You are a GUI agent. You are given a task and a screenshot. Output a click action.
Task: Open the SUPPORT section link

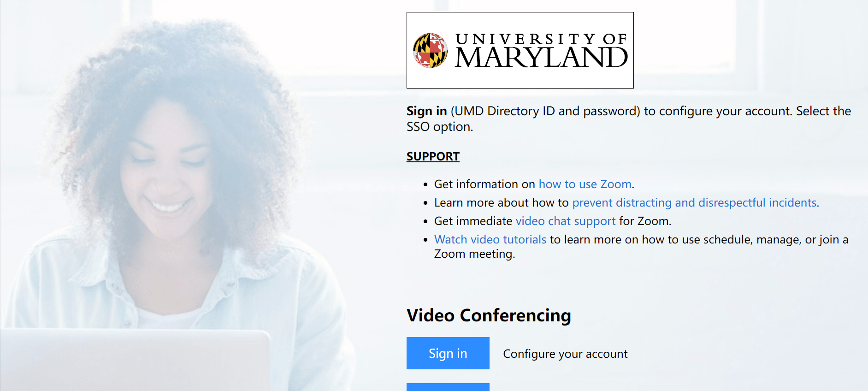432,156
